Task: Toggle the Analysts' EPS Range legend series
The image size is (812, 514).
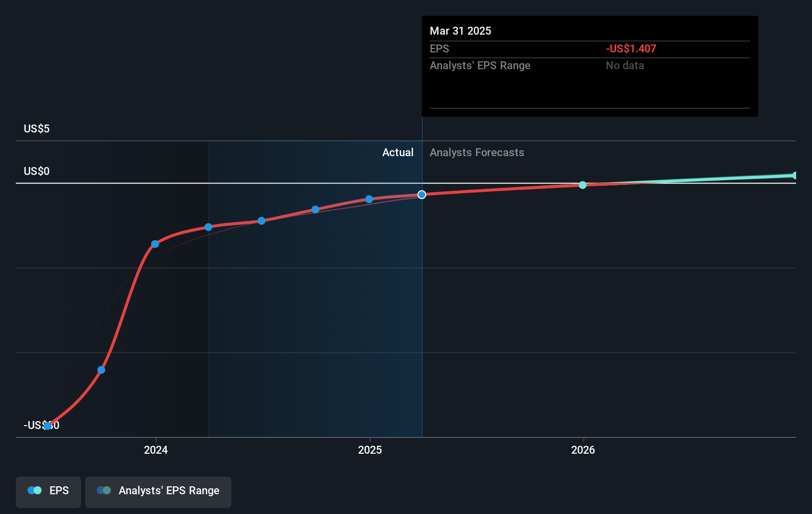Action: pyautogui.click(x=158, y=492)
